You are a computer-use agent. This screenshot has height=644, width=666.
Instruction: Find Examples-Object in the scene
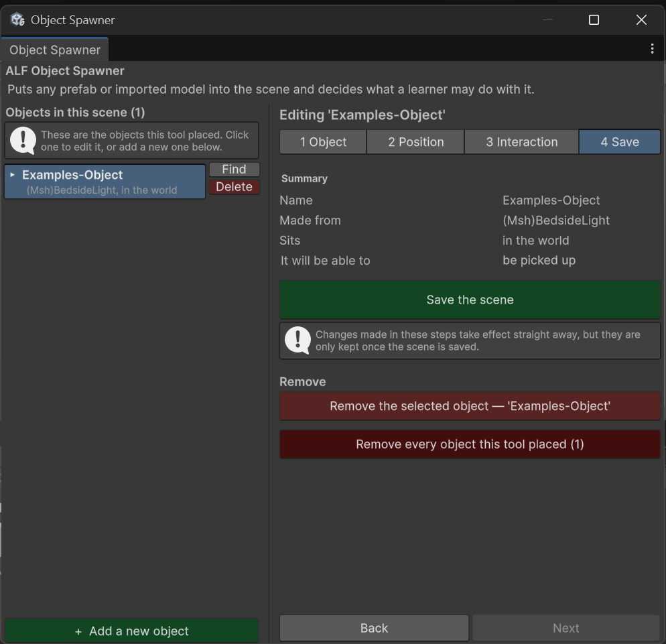click(x=234, y=169)
